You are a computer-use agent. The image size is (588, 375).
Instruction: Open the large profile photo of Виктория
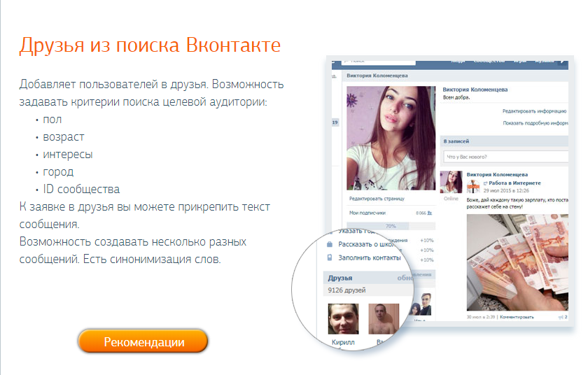pyautogui.click(x=391, y=138)
